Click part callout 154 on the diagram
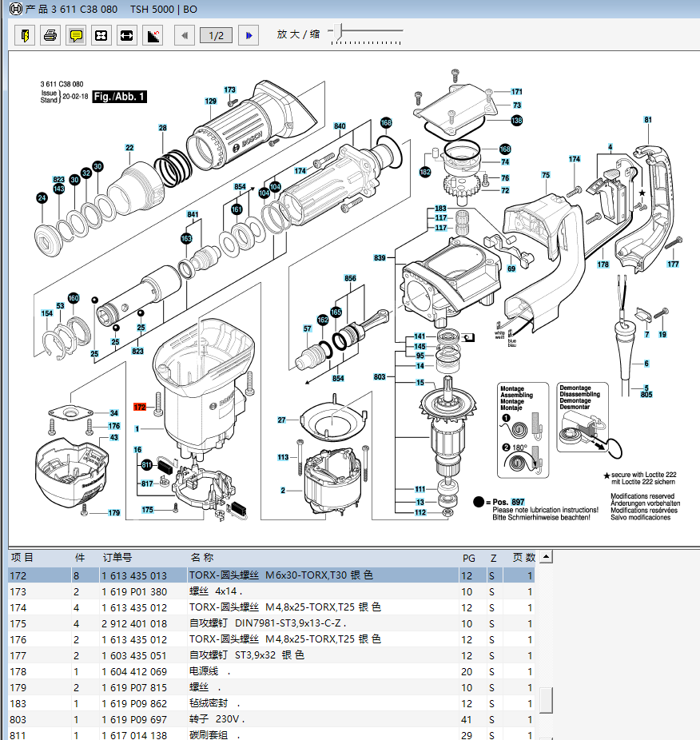Screen dimensions: 700x740 [46, 313]
